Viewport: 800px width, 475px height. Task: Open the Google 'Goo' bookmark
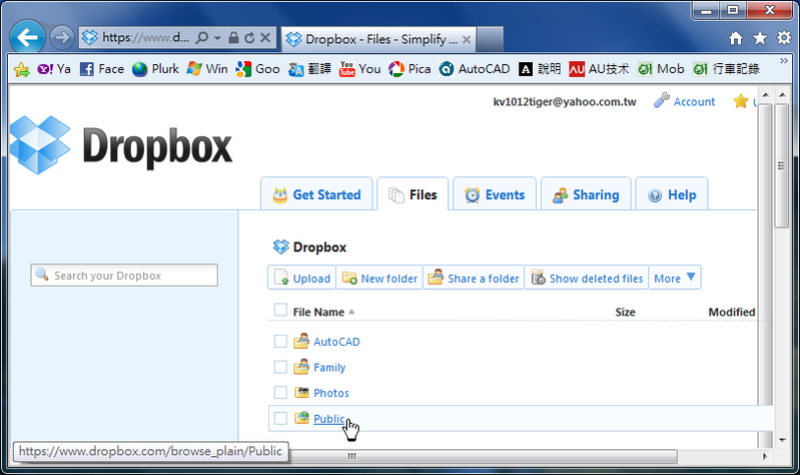pyautogui.click(x=258, y=69)
